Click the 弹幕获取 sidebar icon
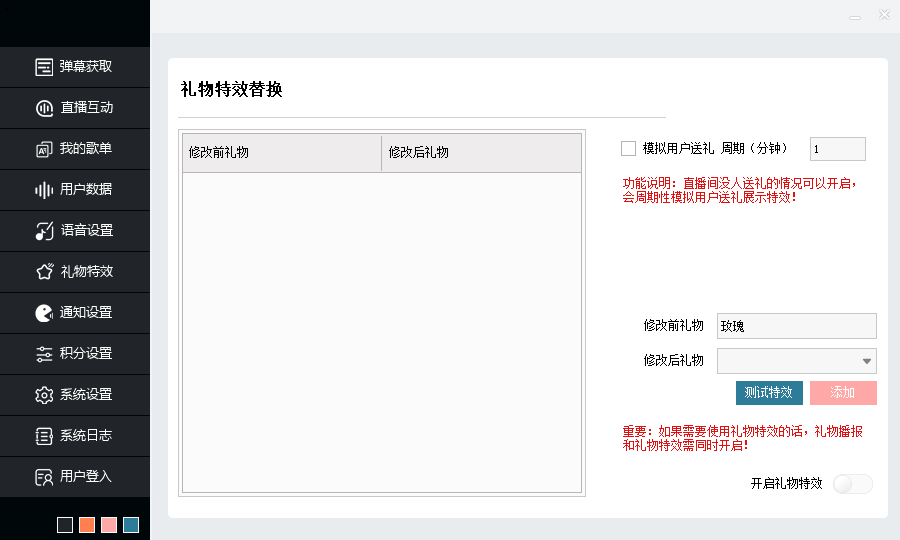Image resolution: width=900 pixels, height=540 pixels. (x=44, y=67)
